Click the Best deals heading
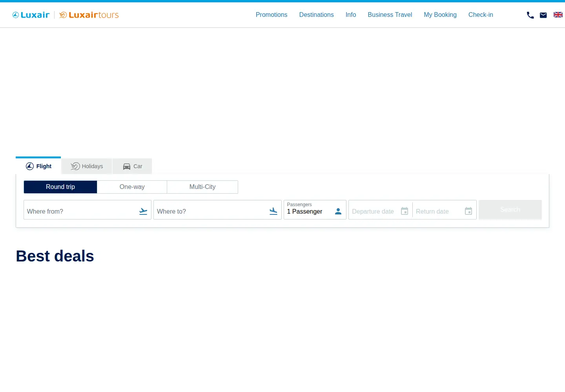Image resolution: width=565 pixels, height=392 pixels. [55, 256]
